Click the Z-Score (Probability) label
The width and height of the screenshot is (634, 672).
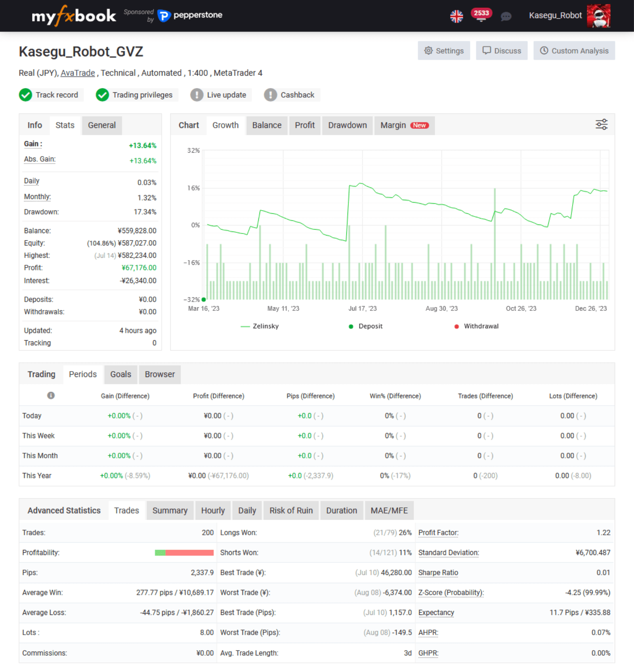[x=451, y=593]
